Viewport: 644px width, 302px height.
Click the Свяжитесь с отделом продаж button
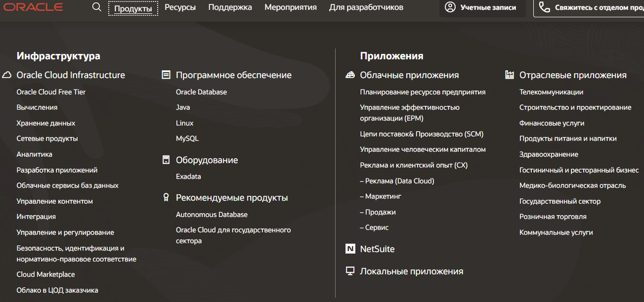(589, 8)
